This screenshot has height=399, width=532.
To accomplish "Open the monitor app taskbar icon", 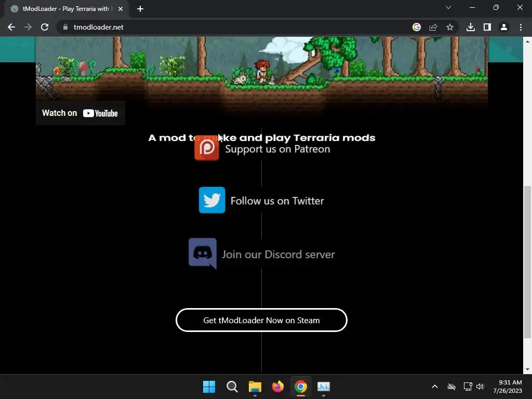I will coord(324,387).
